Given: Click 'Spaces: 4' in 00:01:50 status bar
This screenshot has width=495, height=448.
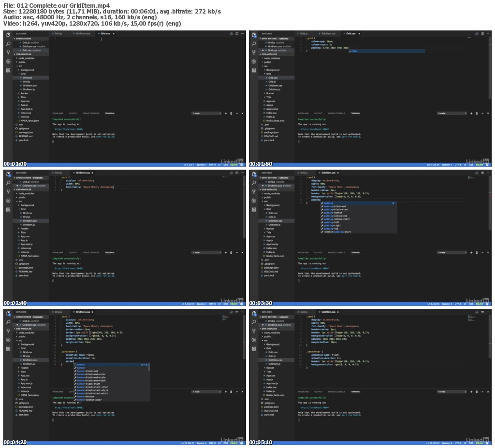Looking at the screenshot, I should (x=447, y=165).
